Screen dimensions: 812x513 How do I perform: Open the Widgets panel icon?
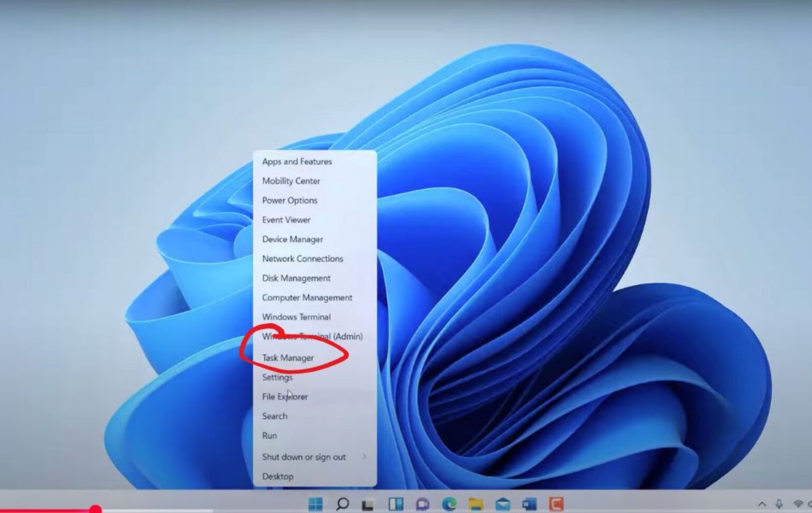tap(395, 504)
